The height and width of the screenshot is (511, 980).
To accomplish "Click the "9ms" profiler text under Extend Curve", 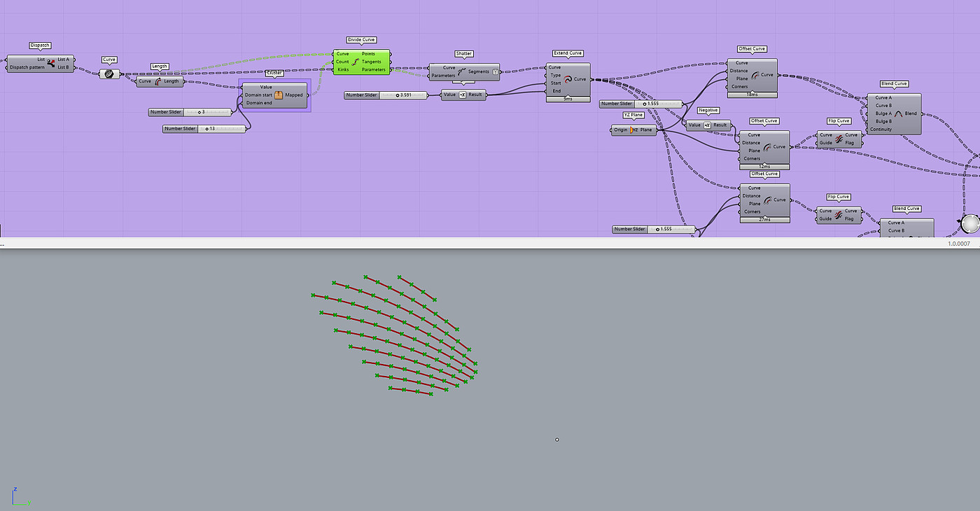I will coord(568,99).
